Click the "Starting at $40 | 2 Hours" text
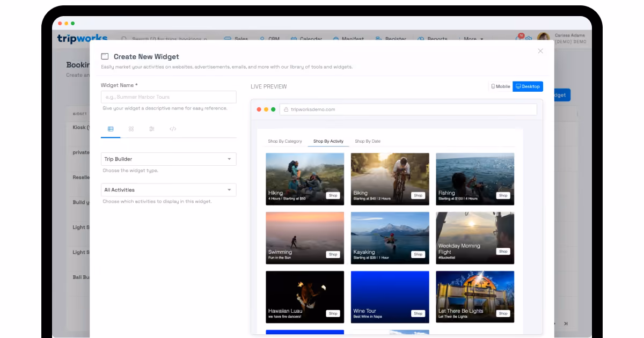 click(x=372, y=199)
